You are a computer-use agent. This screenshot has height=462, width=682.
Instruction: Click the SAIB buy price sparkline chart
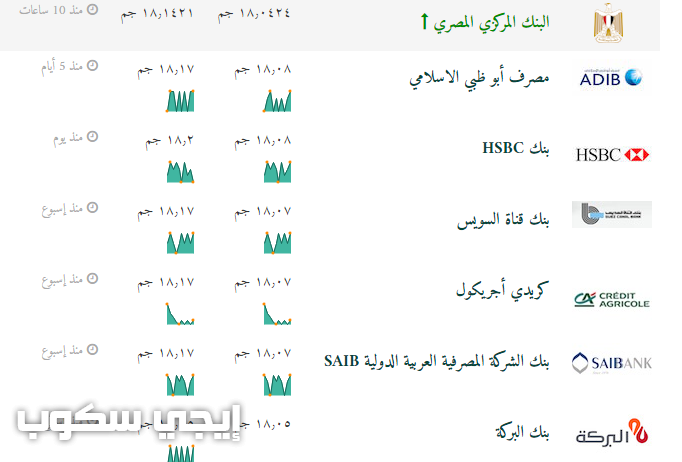coord(277,385)
